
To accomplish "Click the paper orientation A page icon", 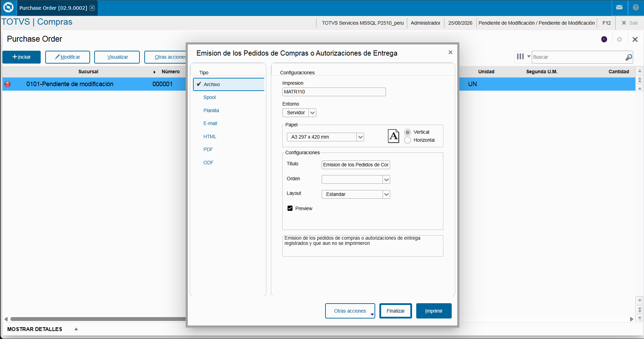I will point(394,136).
